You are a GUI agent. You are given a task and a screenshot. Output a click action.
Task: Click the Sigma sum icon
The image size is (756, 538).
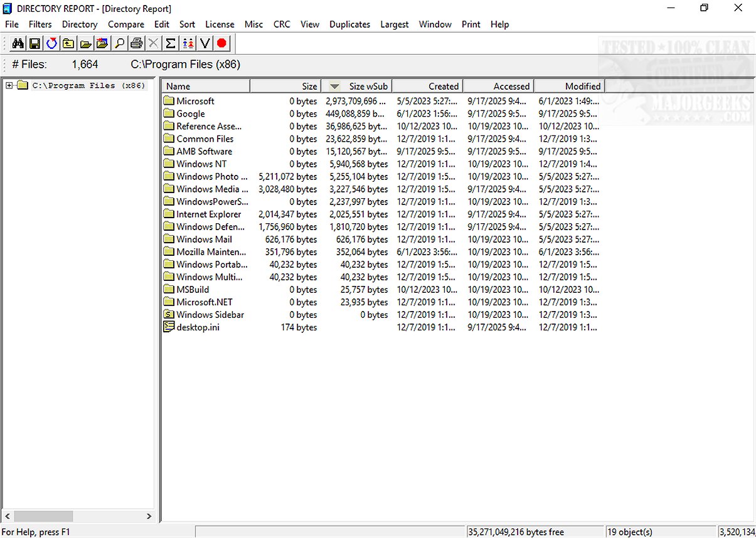click(x=170, y=44)
